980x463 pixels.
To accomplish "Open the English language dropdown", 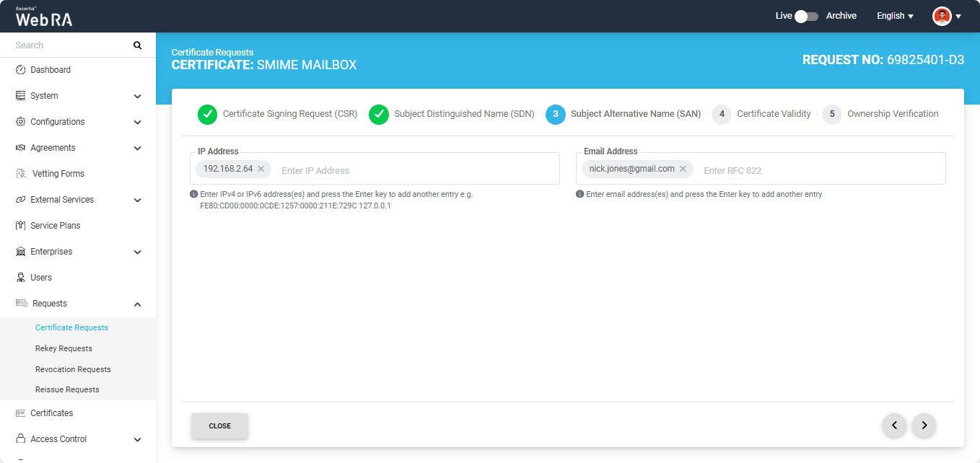I will pyautogui.click(x=895, y=16).
